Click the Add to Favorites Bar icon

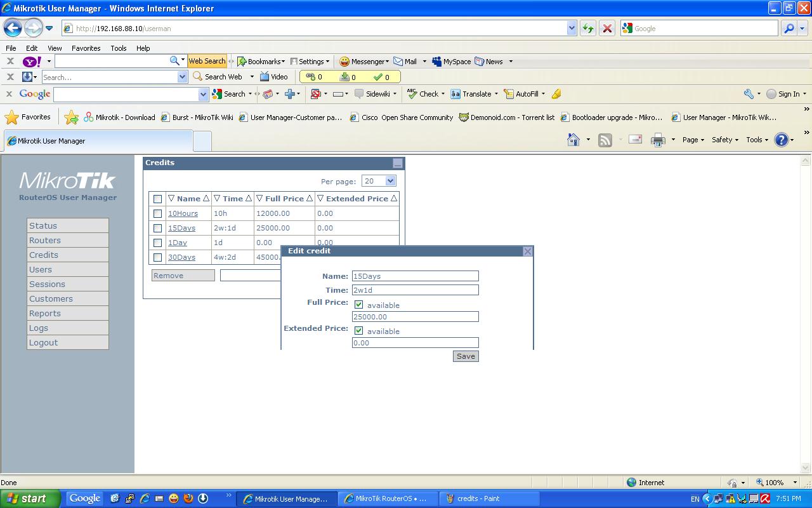click(x=72, y=117)
